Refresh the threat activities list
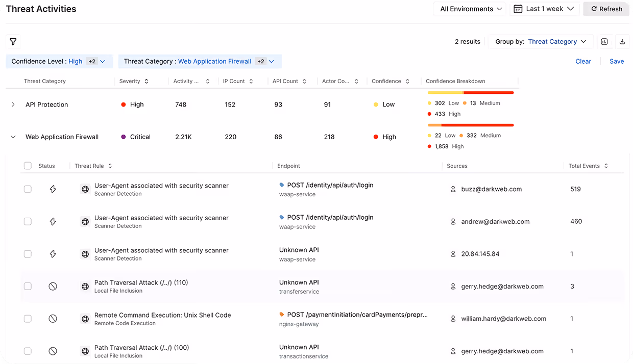The height and width of the screenshot is (364, 633). coord(606,9)
